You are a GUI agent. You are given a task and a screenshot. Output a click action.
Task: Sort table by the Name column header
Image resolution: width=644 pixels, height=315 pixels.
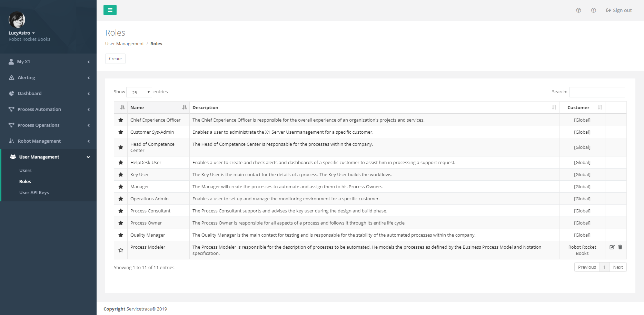[158, 107]
